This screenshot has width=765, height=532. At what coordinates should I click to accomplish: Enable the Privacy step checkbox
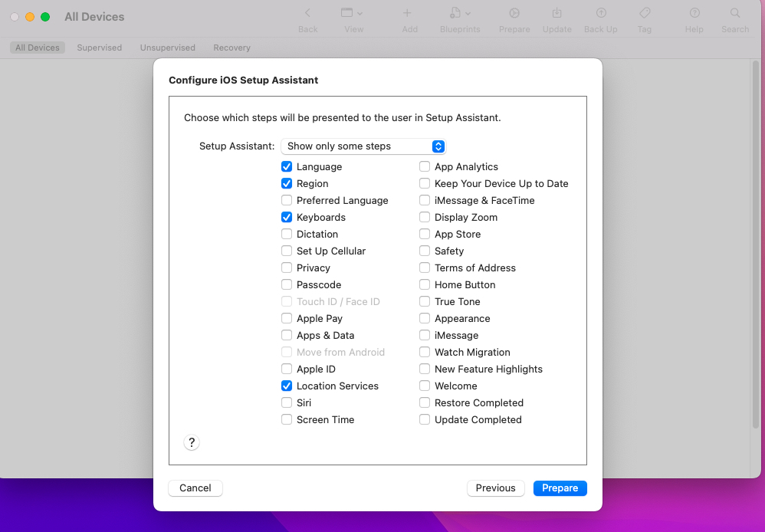click(x=287, y=268)
